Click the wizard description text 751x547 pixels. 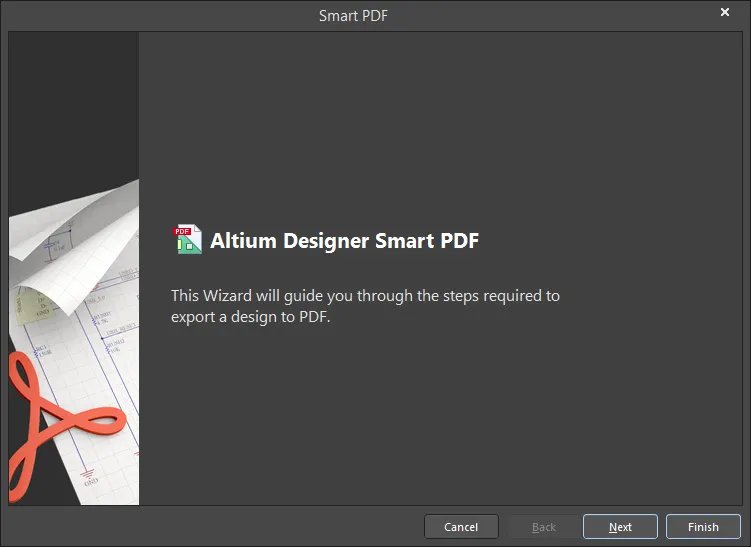(x=365, y=306)
